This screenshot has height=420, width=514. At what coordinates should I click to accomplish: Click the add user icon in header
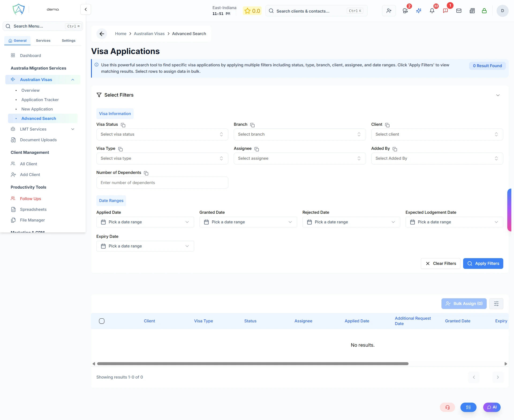point(389,11)
